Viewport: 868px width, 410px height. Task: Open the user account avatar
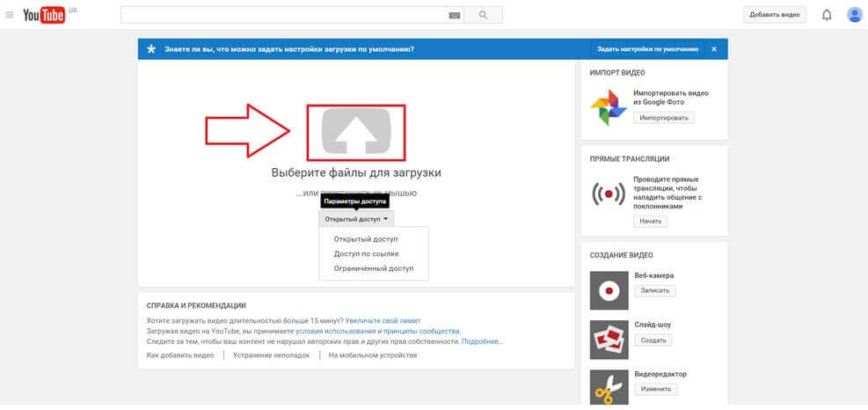coord(854,15)
